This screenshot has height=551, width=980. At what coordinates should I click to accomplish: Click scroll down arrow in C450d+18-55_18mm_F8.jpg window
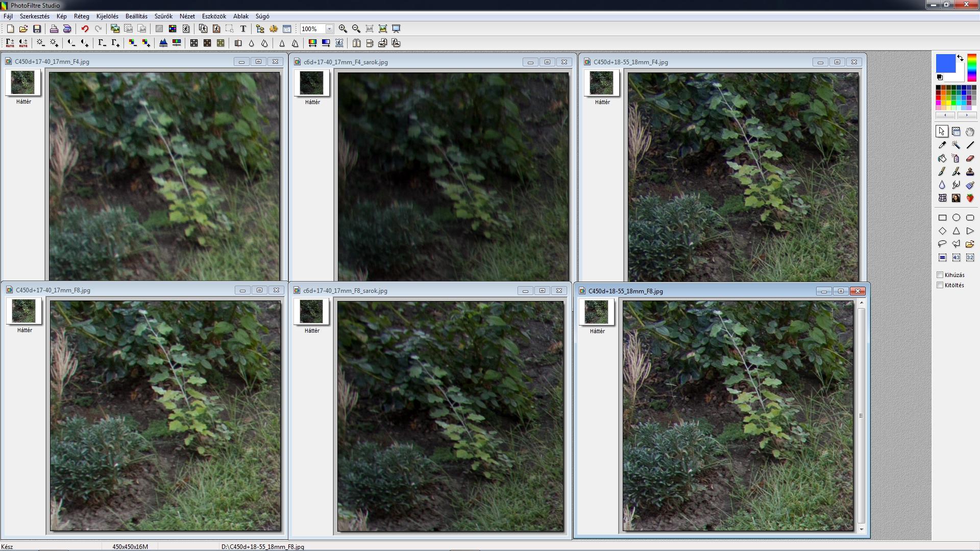click(x=862, y=529)
